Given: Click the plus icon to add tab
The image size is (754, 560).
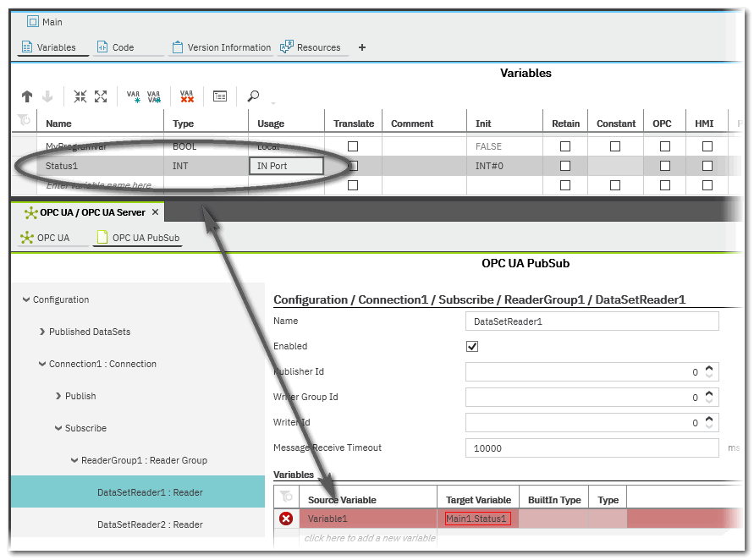Looking at the screenshot, I should click(x=362, y=47).
